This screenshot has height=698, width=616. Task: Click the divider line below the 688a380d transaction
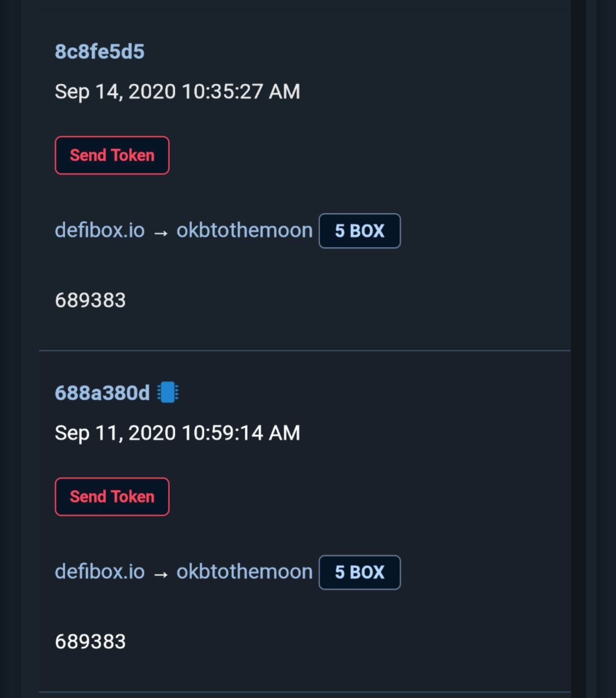click(304, 691)
